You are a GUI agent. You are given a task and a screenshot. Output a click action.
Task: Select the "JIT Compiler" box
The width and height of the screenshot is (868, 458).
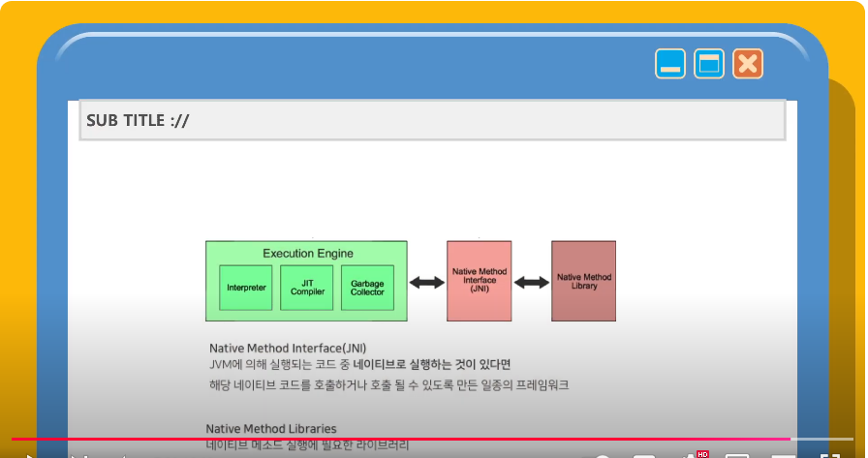307,288
